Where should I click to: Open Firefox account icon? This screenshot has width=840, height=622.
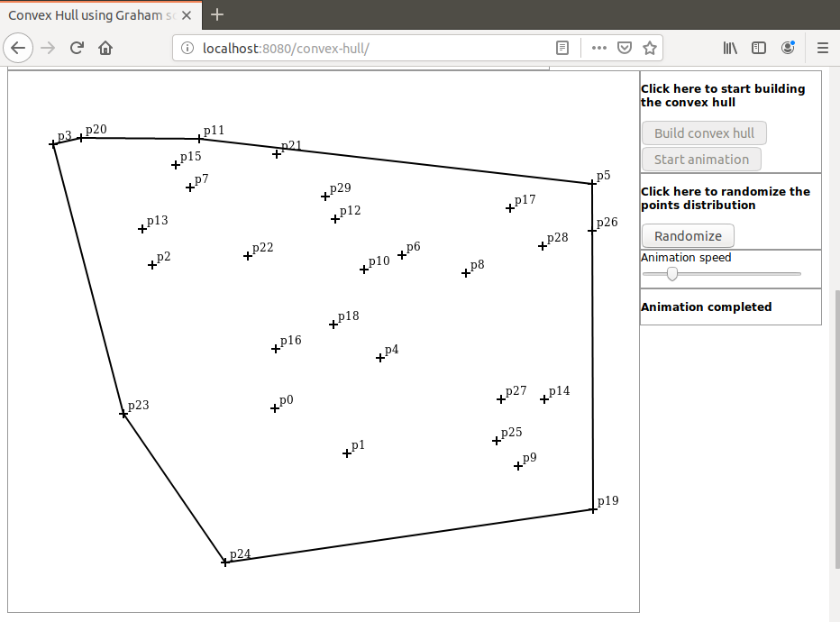788,48
